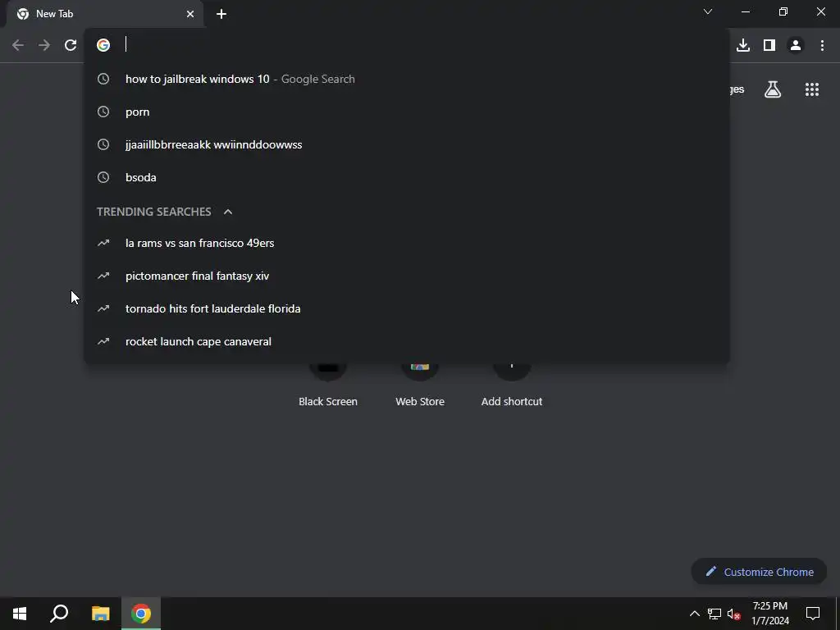Open the tab search chevron in the title bar
This screenshot has height=630, width=840.
pyautogui.click(x=708, y=11)
